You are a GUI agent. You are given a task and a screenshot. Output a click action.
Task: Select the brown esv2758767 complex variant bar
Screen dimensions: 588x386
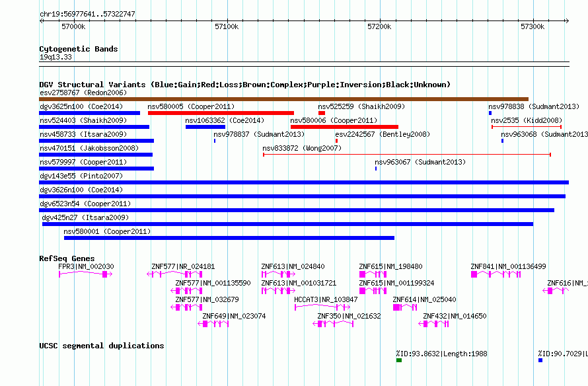(x=283, y=99)
